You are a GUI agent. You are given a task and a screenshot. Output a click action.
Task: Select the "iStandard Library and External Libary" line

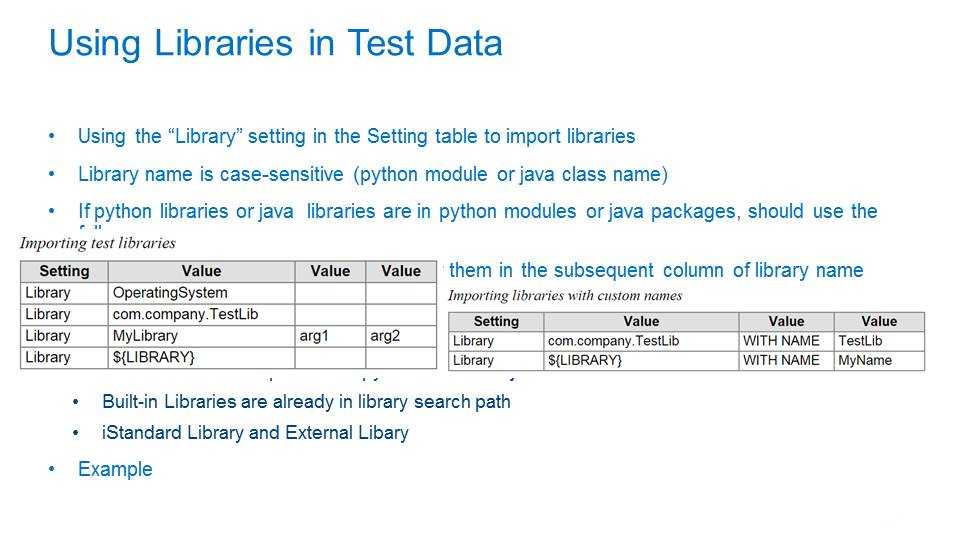pyautogui.click(x=255, y=433)
